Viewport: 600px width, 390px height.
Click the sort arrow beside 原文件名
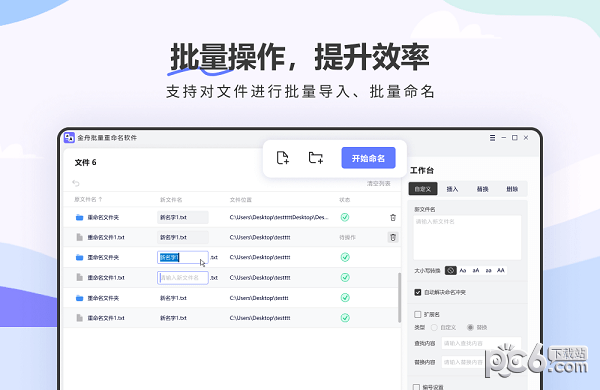click(x=100, y=199)
